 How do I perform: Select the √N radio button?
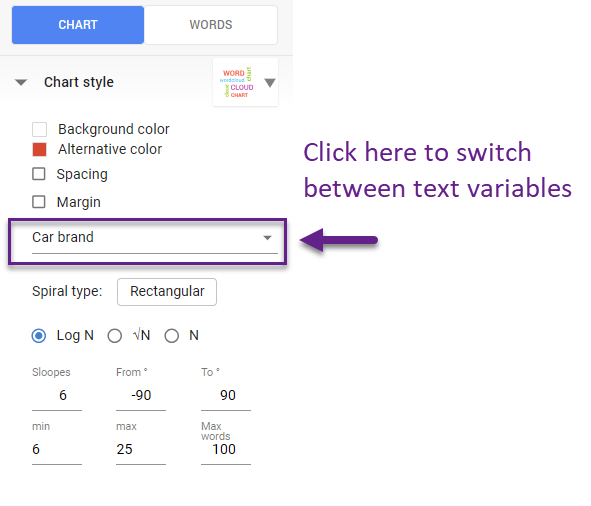pyautogui.click(x=115, y=336)
